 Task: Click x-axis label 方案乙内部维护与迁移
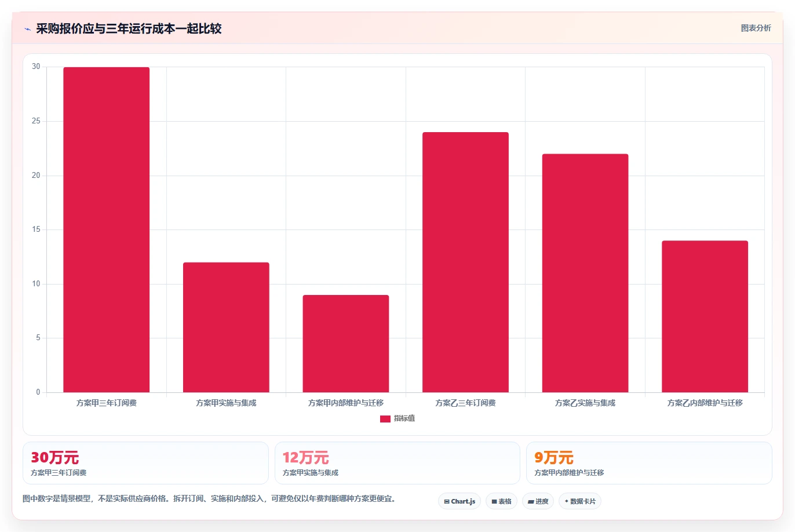705,403
